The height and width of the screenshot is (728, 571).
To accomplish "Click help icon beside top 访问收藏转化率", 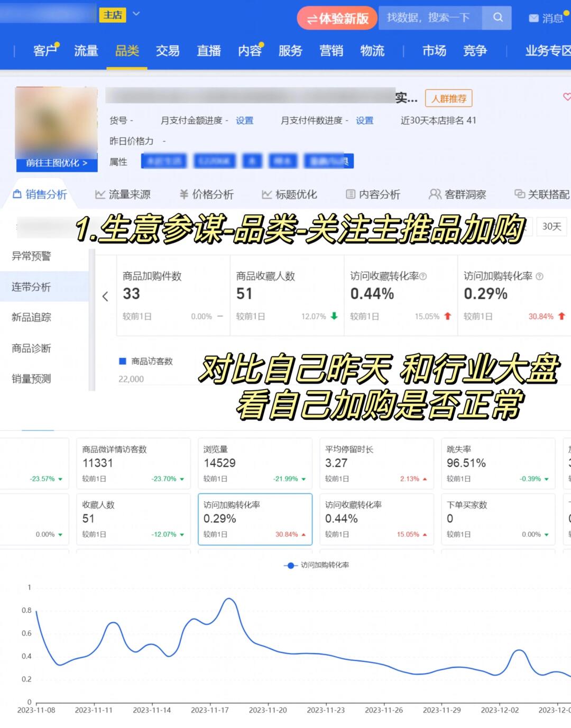I will (423, 276).
